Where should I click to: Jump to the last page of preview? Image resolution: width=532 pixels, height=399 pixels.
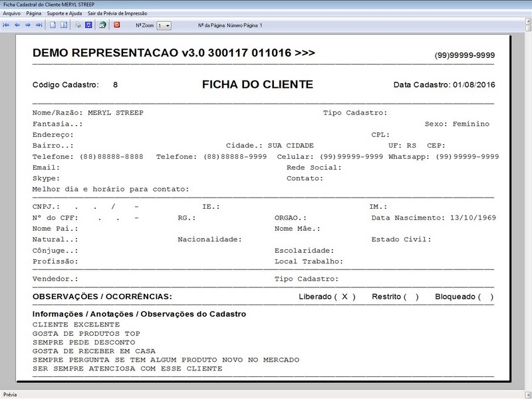click(x=39, y=25)
